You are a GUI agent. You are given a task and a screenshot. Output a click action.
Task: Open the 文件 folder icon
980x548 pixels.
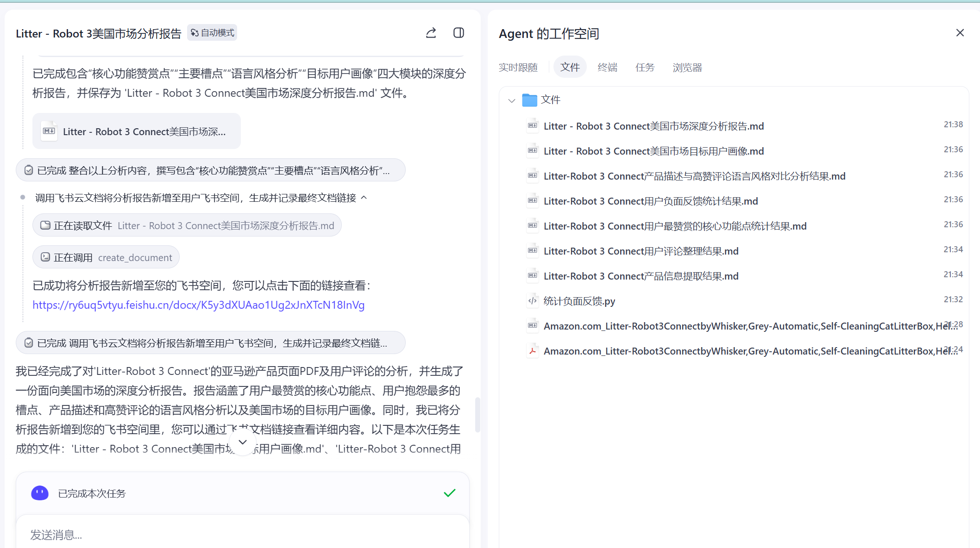(x=529, y=100)
